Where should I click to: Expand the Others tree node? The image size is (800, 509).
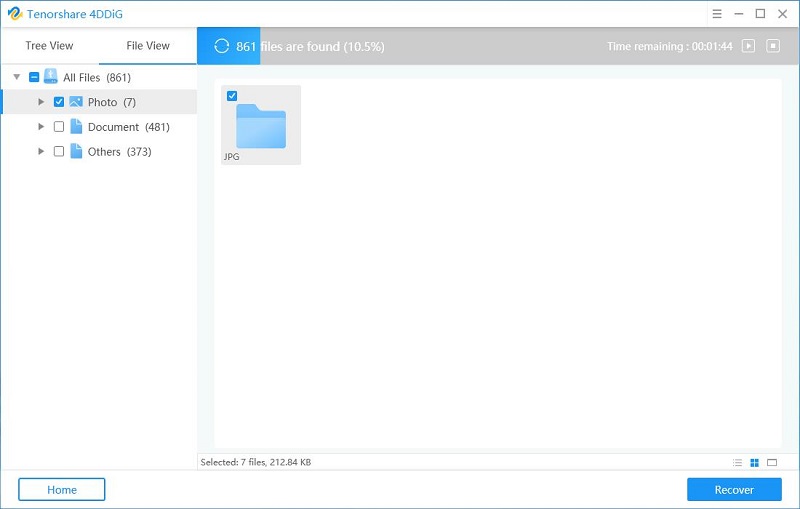point(41,151)
